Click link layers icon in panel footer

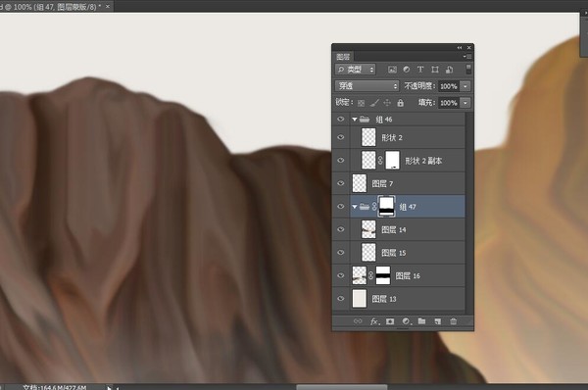[358, 321]
